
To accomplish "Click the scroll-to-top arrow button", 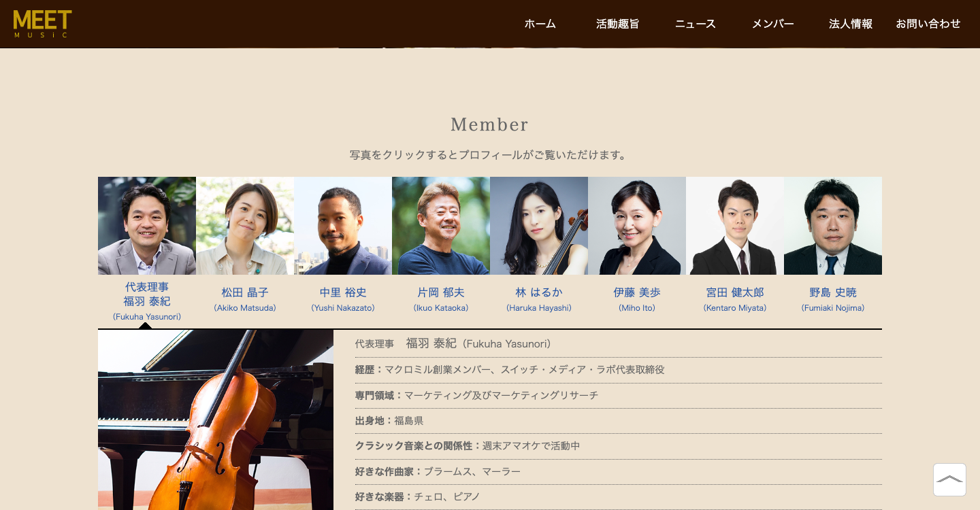I will coord(949,479).
